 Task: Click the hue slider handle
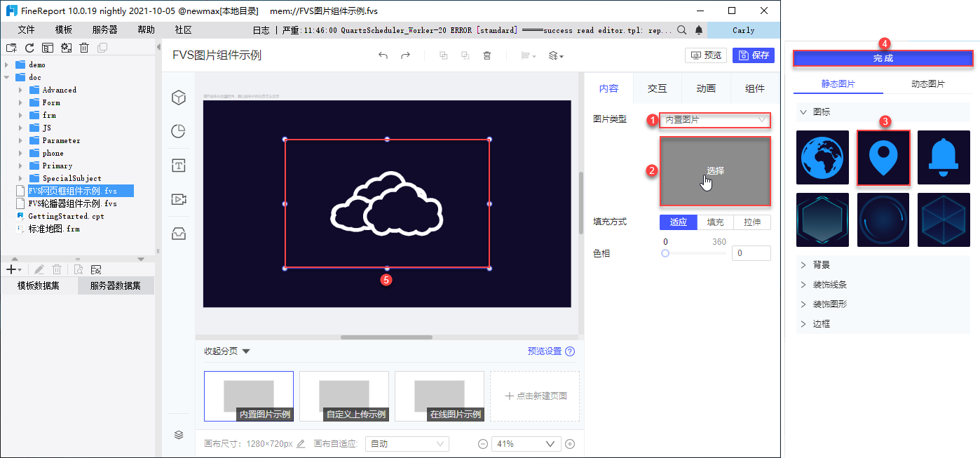coord(665,253)
